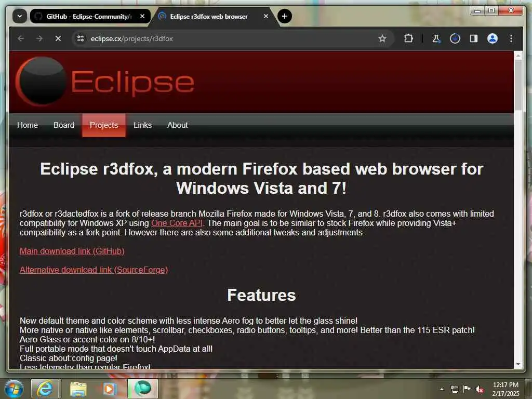Close the Eclipse r3dfox web browser tab

pyautogui.click(x=266, y=16)
